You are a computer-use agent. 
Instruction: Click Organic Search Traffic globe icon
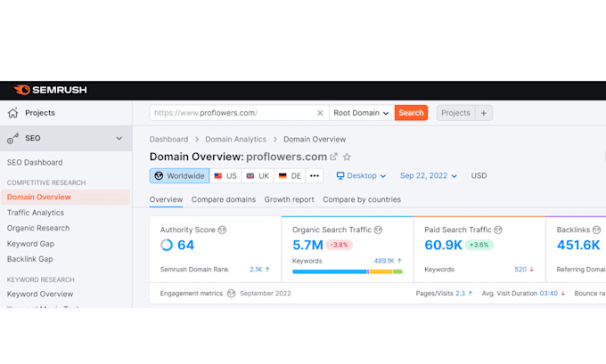click(378, 230)
